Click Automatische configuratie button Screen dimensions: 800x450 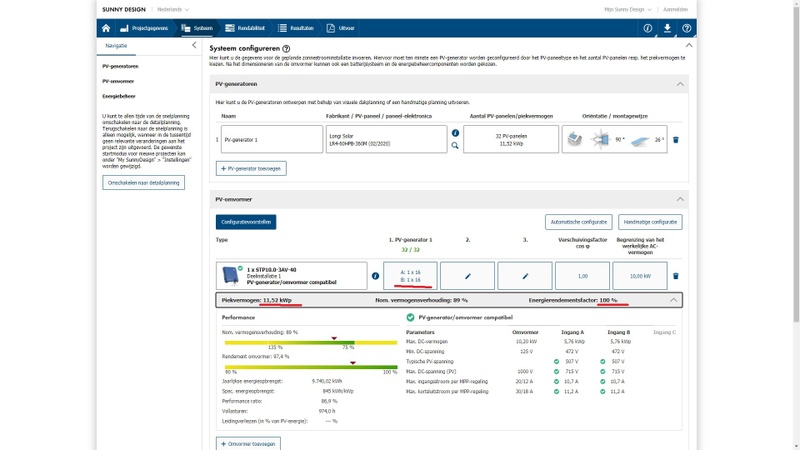[x=578, y=222]
